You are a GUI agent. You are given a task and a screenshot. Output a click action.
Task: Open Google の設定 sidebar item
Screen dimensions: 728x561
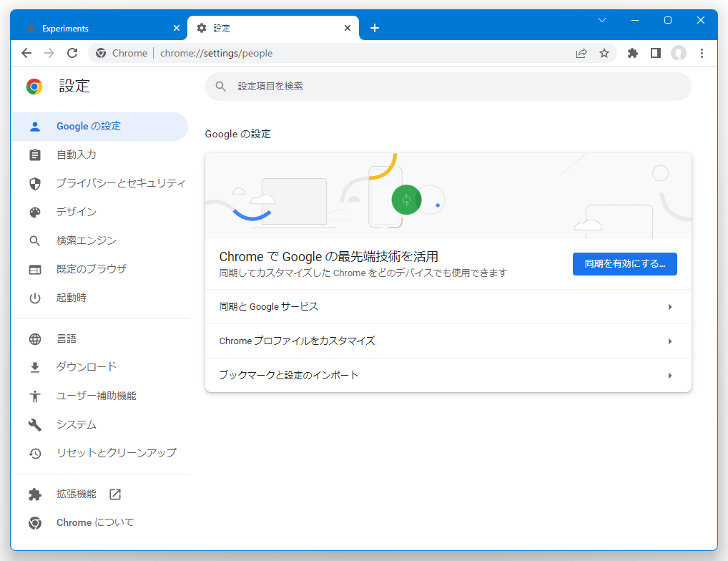[99, 127]
